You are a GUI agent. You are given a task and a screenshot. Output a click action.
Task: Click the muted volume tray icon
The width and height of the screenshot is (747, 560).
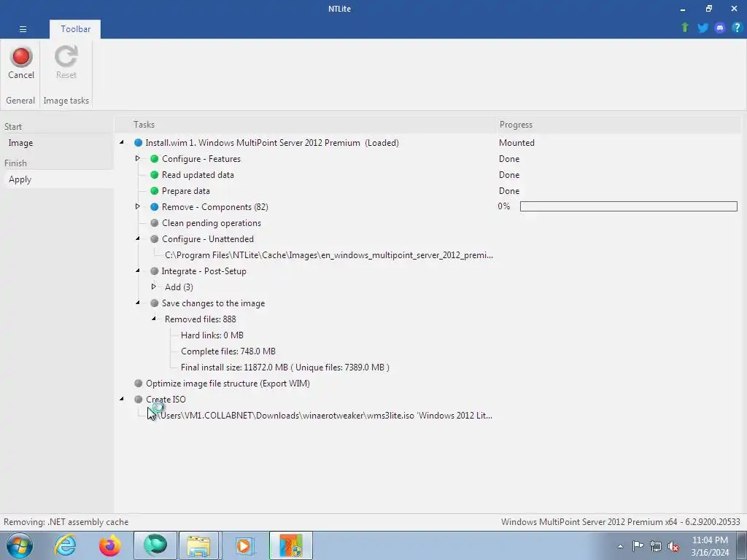pos(673,546)
